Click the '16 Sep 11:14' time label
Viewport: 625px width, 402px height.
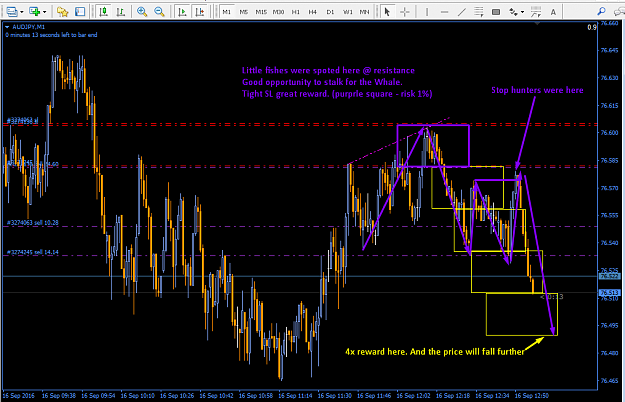pos(295,396)
